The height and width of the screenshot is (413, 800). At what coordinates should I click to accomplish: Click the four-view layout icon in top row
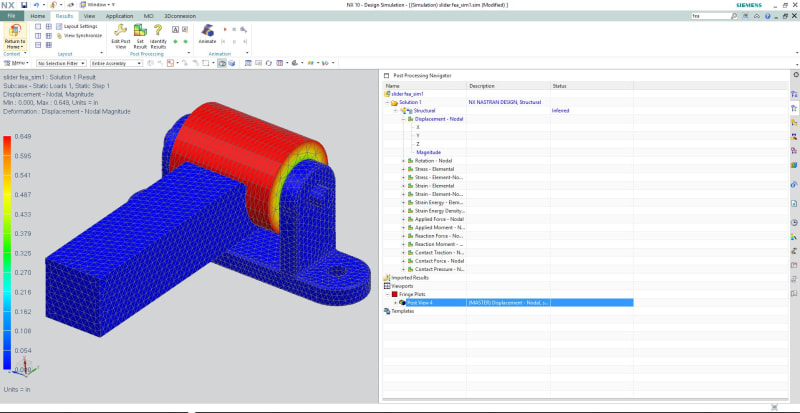point(48,27)
